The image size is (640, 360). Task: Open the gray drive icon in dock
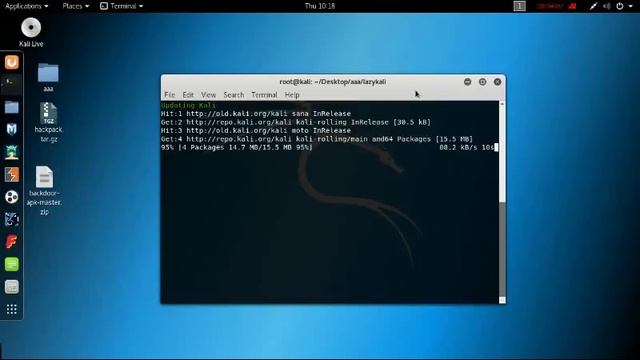point(11,287)
